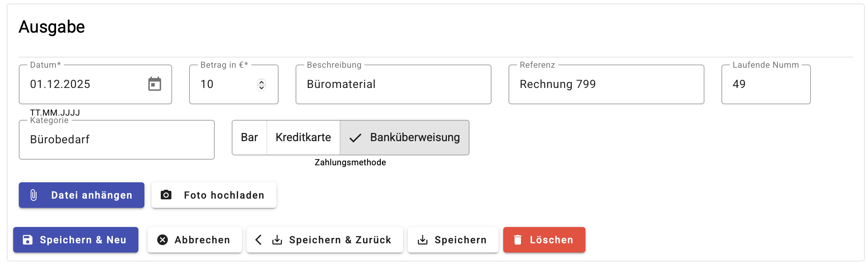
Task: Click the camera icon on Foto hochladen
Action: point(166,195)
